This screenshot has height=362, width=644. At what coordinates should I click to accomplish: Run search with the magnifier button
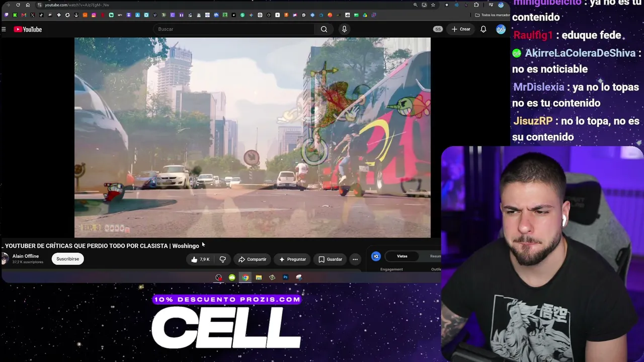point(324,29)
